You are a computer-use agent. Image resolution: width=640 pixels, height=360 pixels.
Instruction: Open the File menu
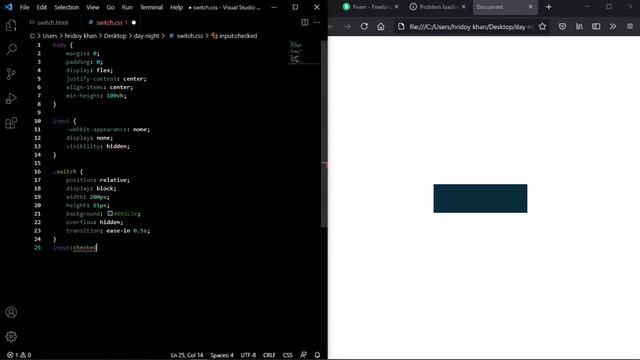pos(24,7)
